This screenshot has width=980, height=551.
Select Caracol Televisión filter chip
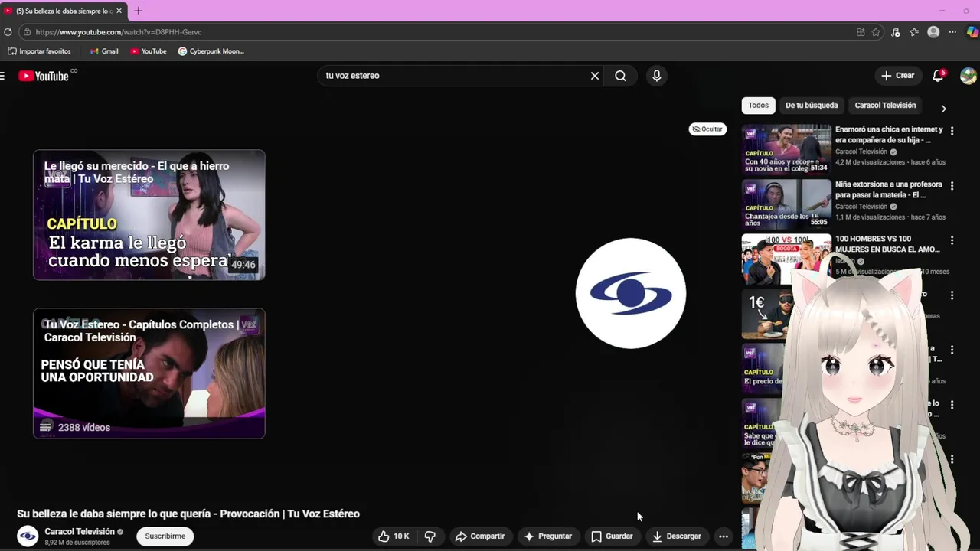(x=885, y=106)
